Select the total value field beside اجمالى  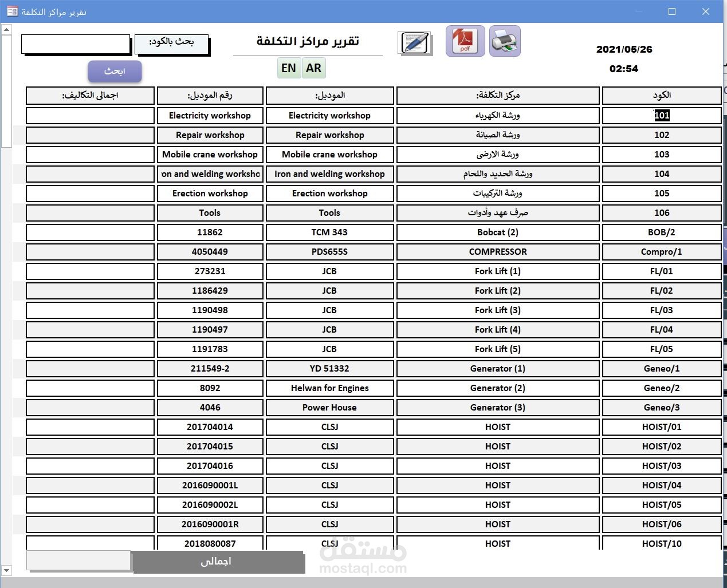78,561
